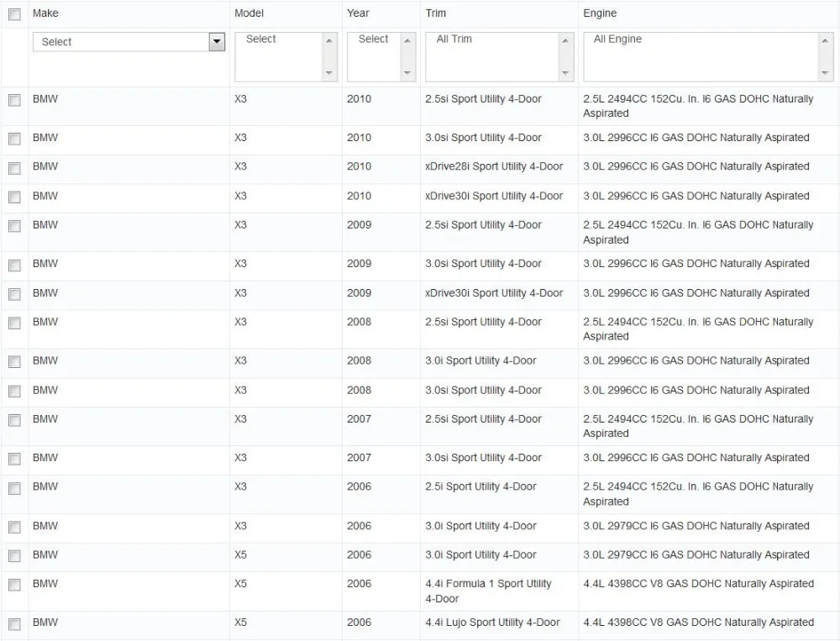Tick the 2009 3.0si Sport Utility checkbox
This screenshot has width=840, height=641.
tap(14, 265)
